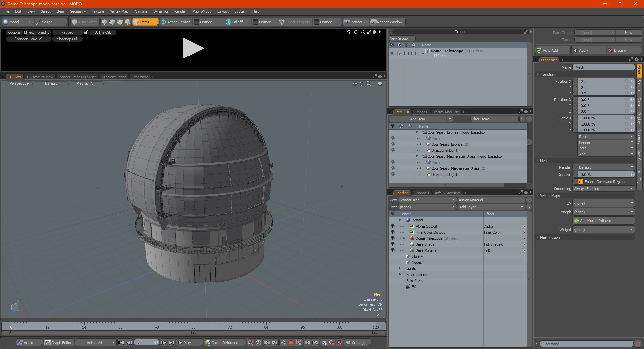Switch to Images tab

[x=421, y=112]
